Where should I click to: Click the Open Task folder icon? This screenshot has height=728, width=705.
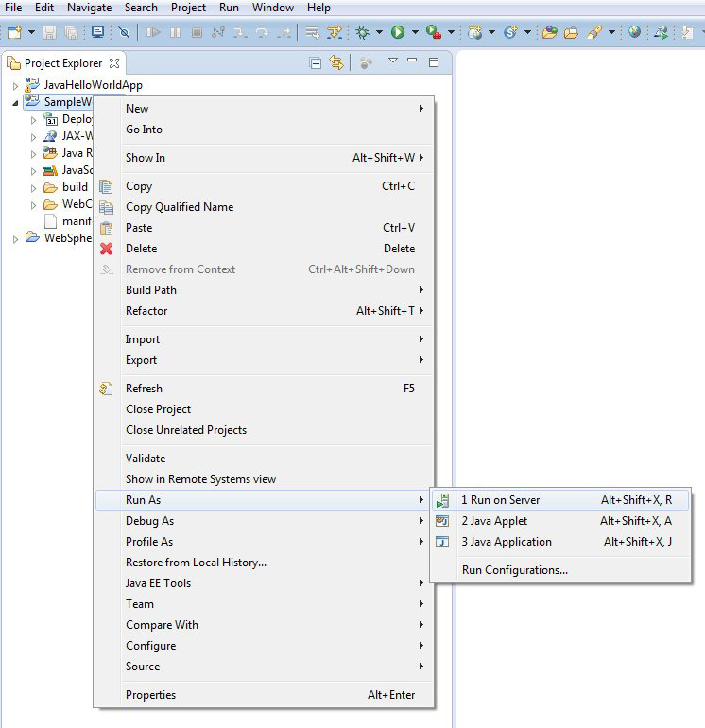572,33
